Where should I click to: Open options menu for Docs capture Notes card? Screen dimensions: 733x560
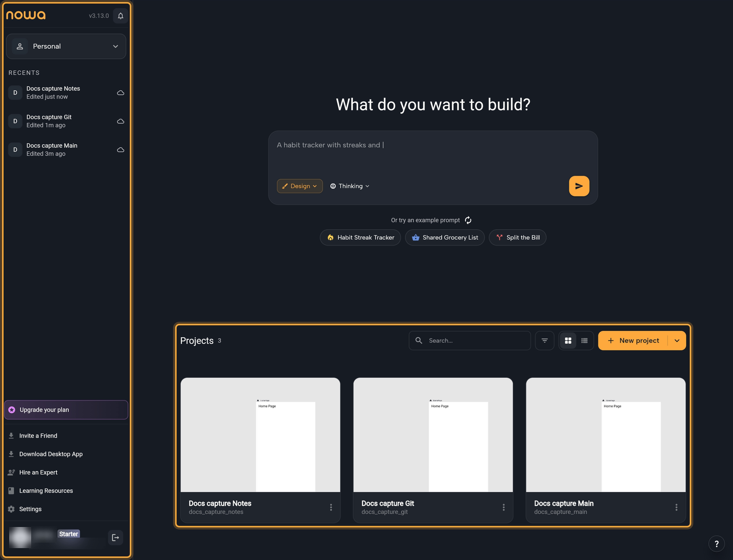[x=331, y=507]
